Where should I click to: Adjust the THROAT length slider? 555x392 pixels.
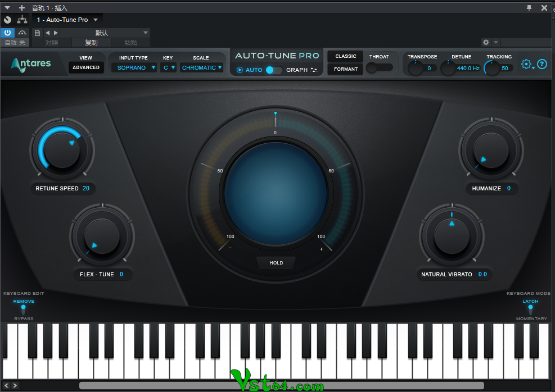pos(380,67)
